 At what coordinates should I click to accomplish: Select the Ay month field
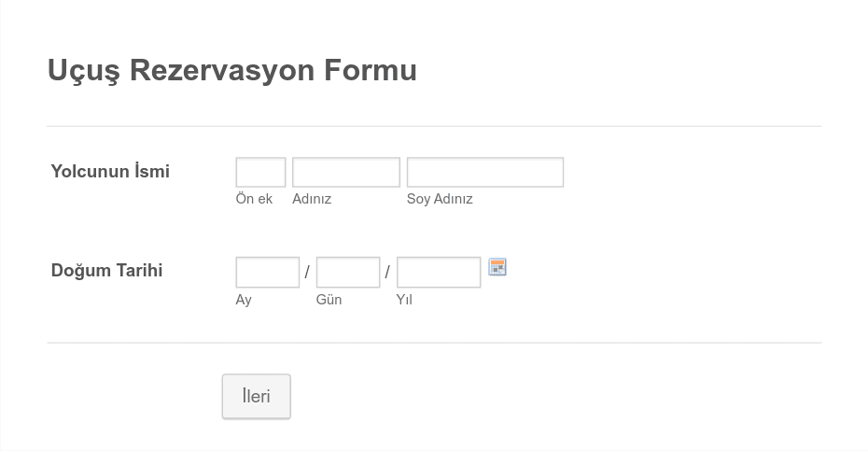pyautogui.click(x=267, y=272)
